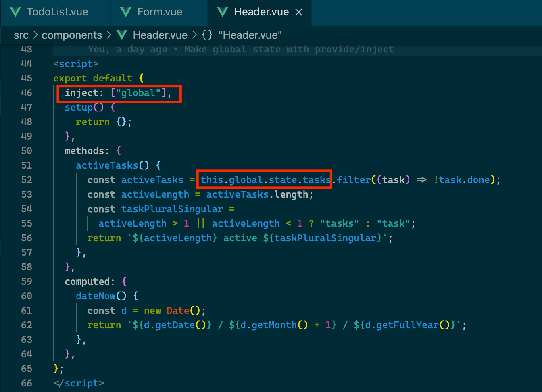Click the Vue file icon in the breadcrumb
The width and height of the screenshot is (542, 392).
(x=122, y=35)
